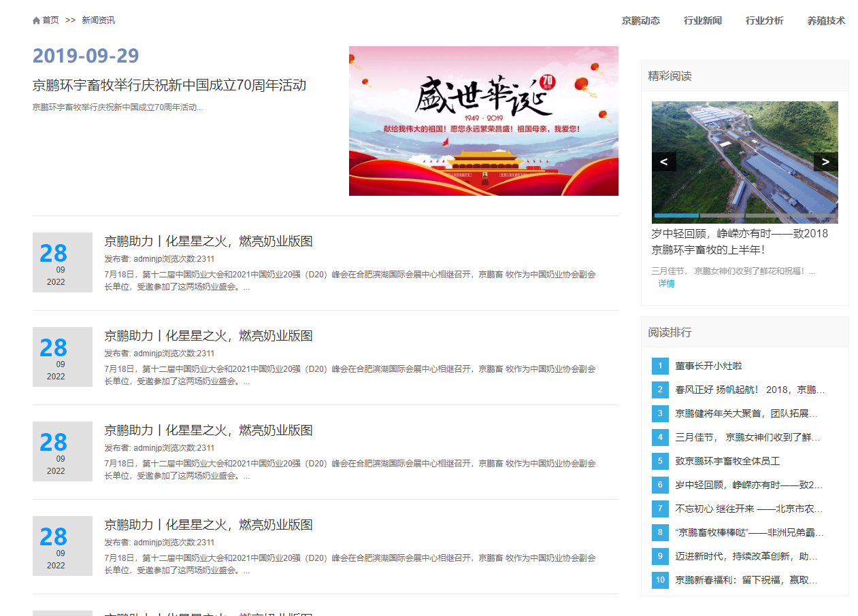The height and width of the screenshot is (616, 858).
Task: Open ranking item 4 三月佳节
Action: click(x=748, y=437)
